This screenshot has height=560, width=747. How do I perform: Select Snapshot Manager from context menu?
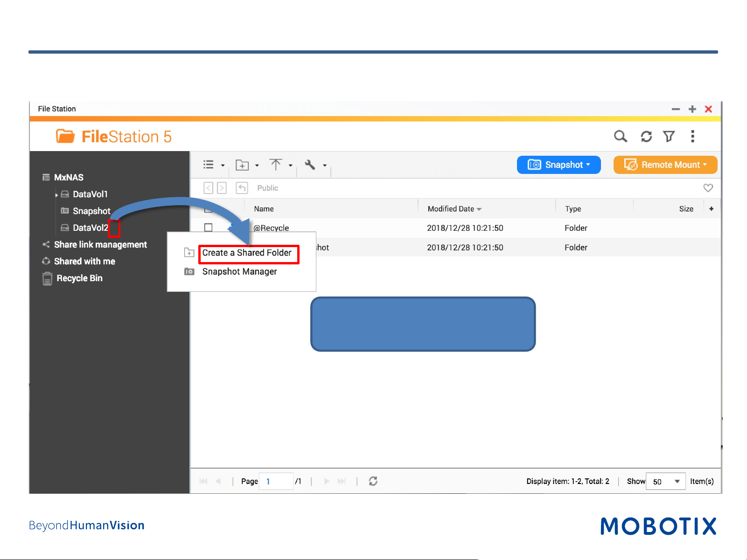239,271
